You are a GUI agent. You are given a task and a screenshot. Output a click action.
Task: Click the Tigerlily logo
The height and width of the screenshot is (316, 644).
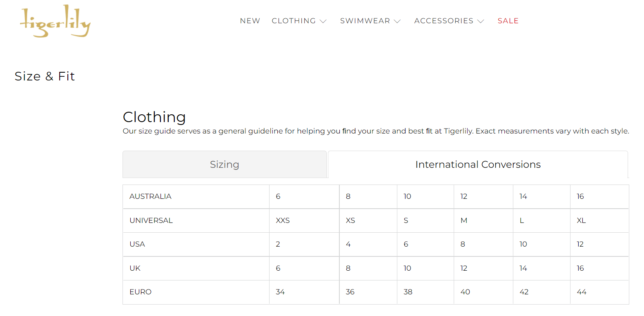[55, 21]
